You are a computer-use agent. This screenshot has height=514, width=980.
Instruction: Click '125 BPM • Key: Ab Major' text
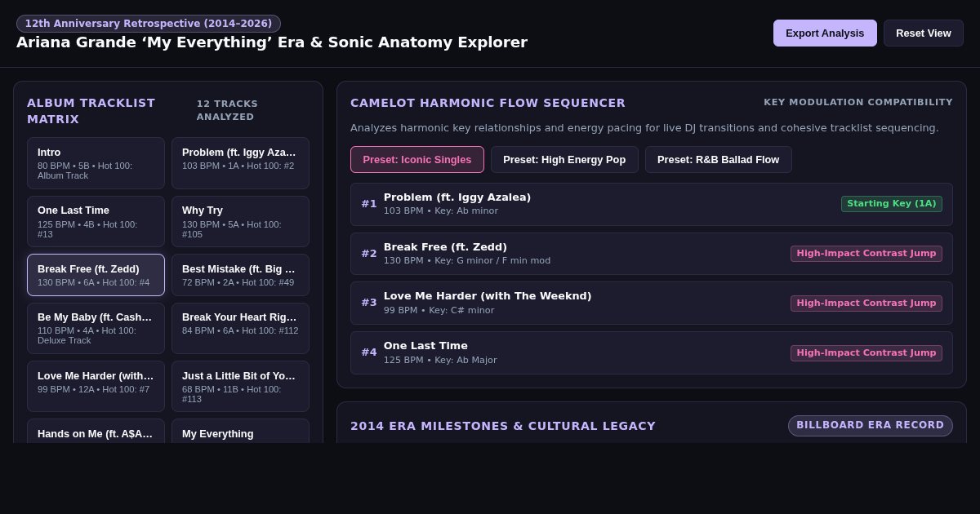click(x=440, y=361)
